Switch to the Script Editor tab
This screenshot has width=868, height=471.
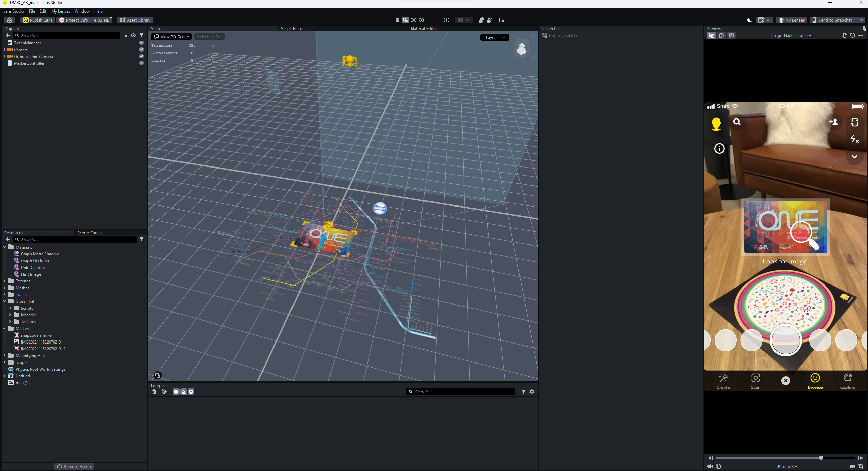[292, 28]
